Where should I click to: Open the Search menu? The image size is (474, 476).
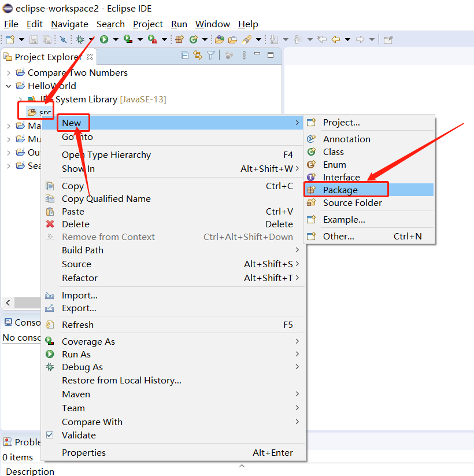pos(110,24)
